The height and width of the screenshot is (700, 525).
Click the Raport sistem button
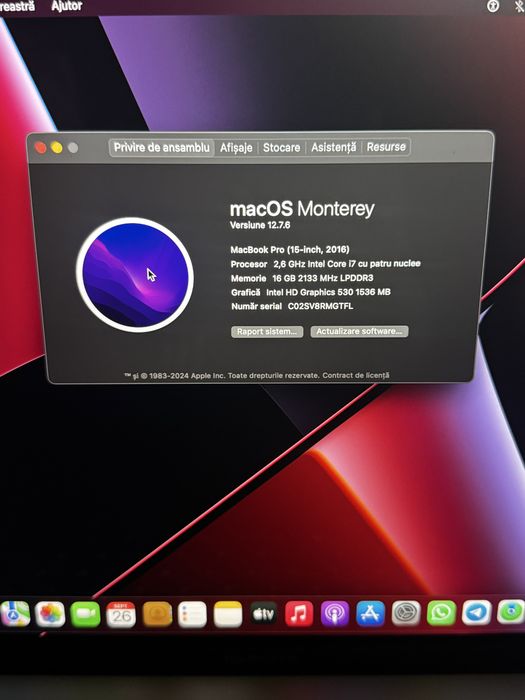click(x=267, y=331)
